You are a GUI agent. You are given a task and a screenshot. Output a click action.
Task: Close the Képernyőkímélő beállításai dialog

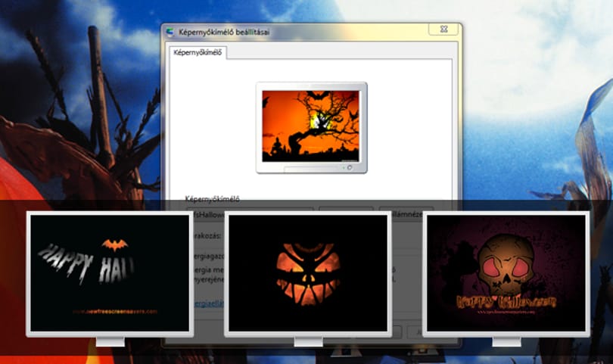[x=443, y=29]
